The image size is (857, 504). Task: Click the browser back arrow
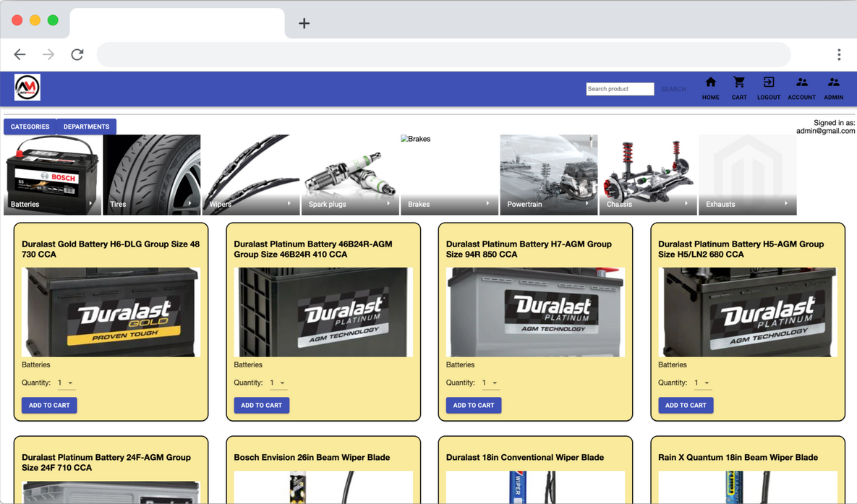20,54
